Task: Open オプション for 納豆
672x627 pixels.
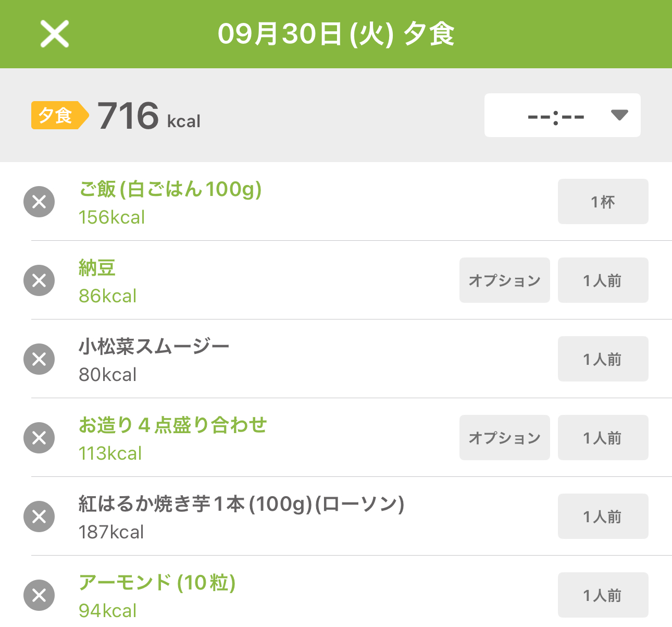Action: coord(504,280)
